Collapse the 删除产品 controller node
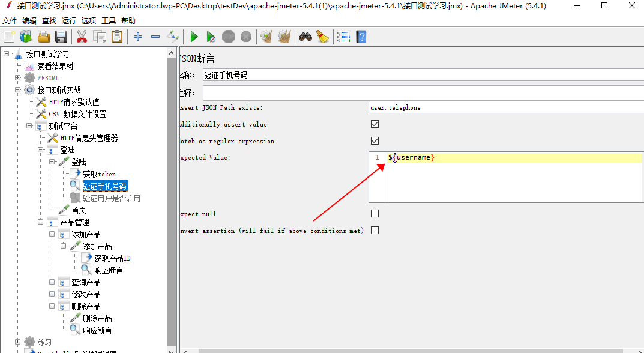The height and width of the screenshot is (353, 644). pos(52,306)
